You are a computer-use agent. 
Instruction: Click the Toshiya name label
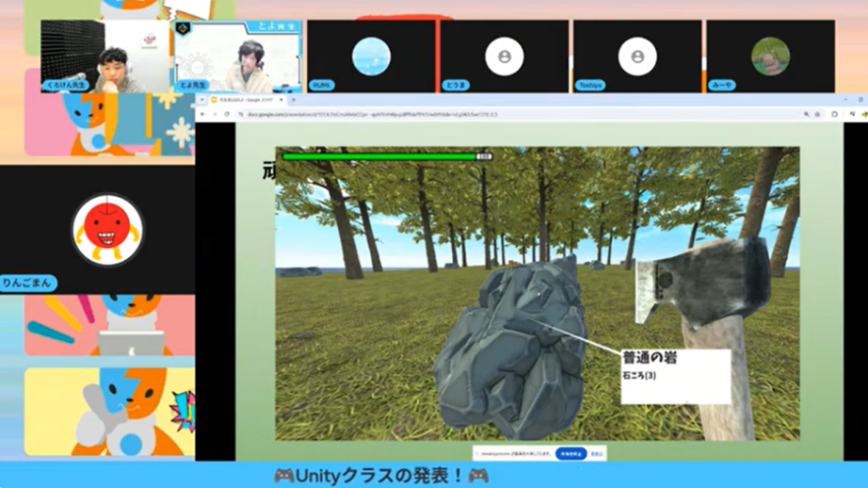coord(590,85)
